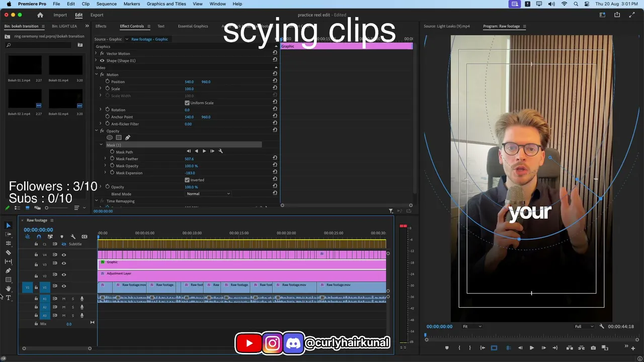Switch to Essential Graphics tab
This screenshot has height=362, width=644.
(193, 26)
